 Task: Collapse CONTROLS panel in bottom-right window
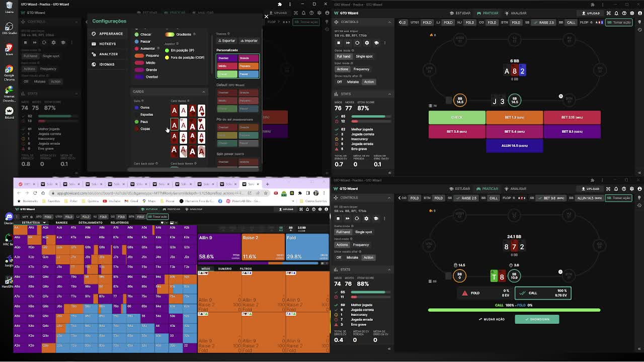pos(389,198)
